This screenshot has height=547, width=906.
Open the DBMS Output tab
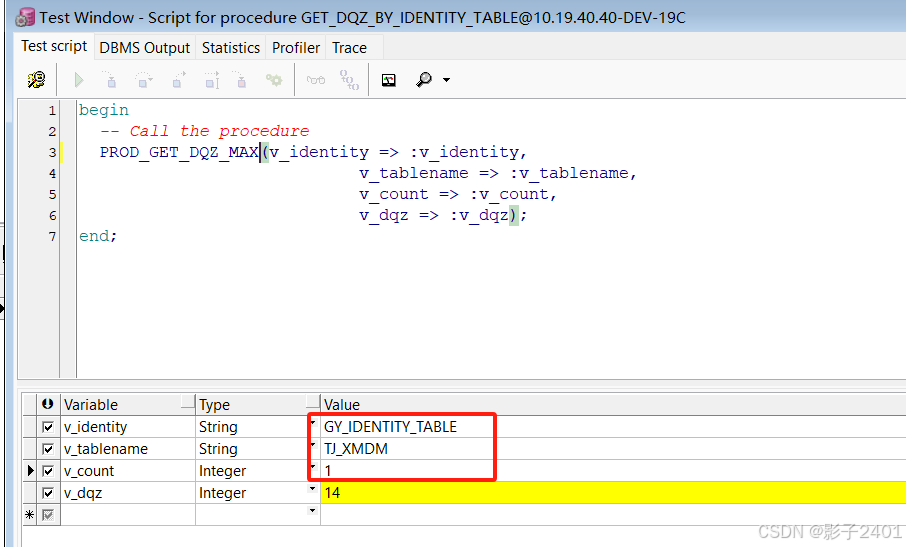[x=144, y=48]
